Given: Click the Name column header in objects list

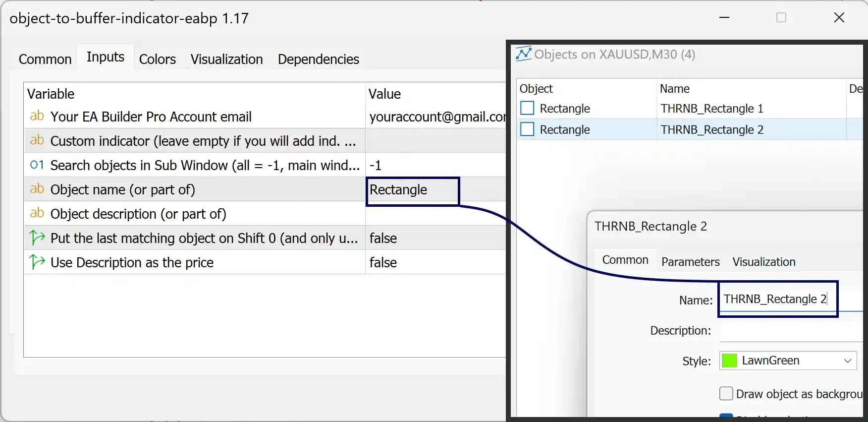Looking at the screenshot, I should 752,88.
